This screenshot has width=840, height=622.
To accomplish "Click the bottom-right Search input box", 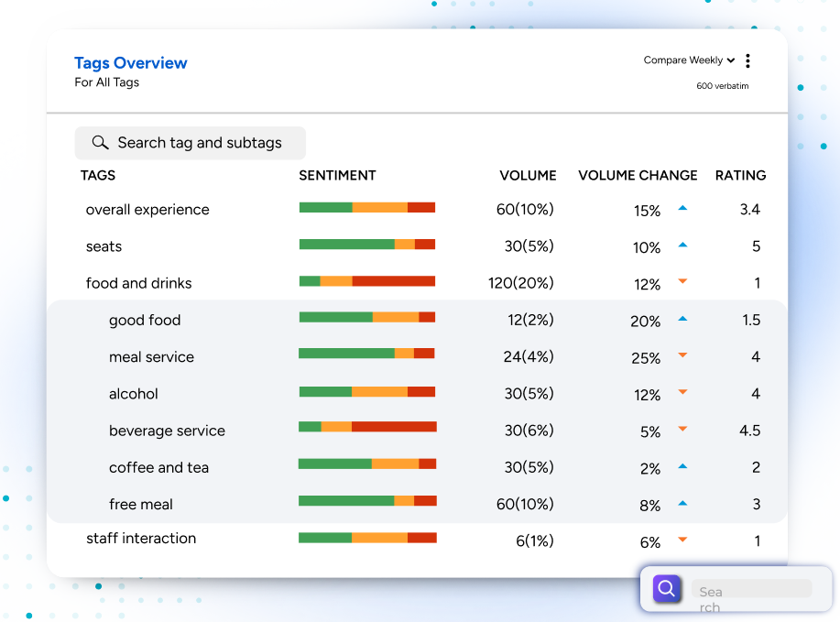I will coord(753,590).
